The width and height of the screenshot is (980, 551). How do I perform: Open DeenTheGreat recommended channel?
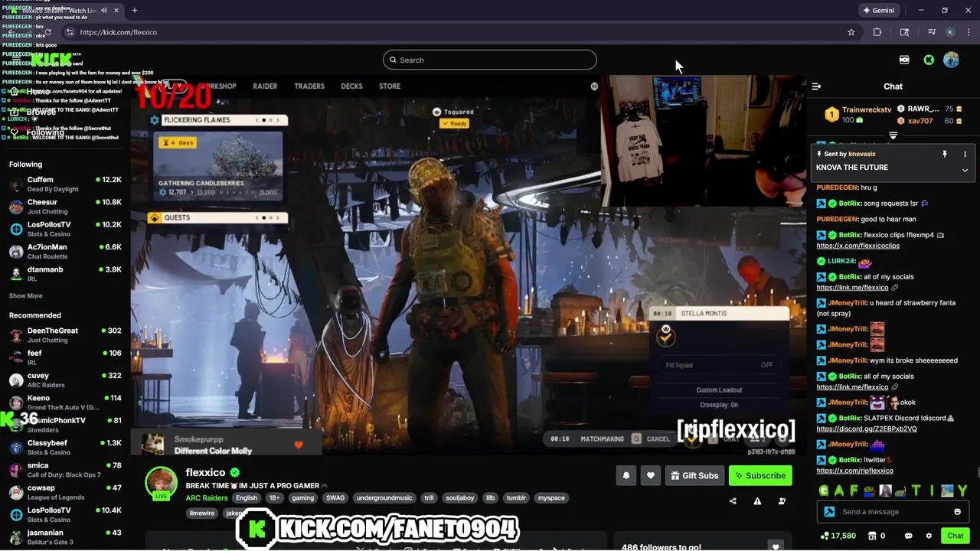pos(65,335)
